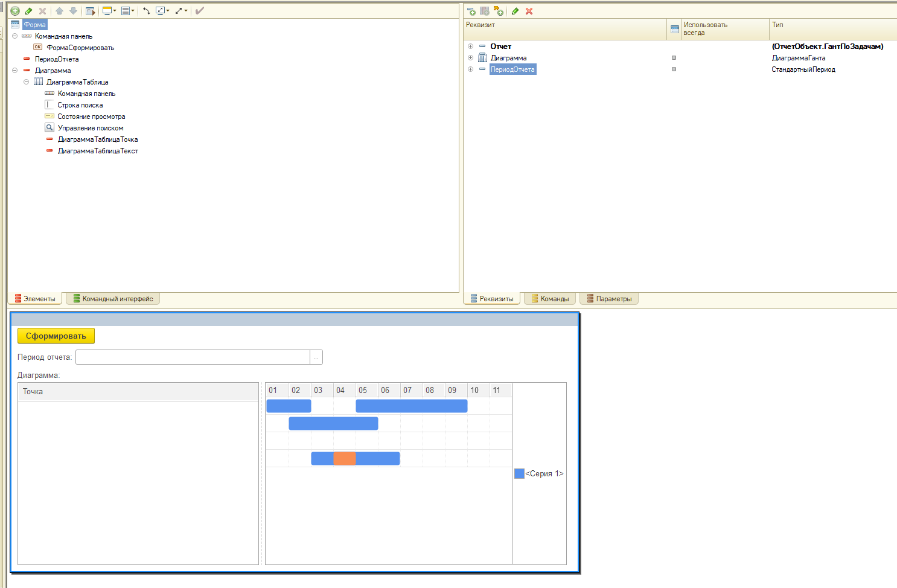Image resolution: width=897 pixels, height=588 pixels.
Task: Switch to the Командный интерфейс tab
Action: (113, 299)
